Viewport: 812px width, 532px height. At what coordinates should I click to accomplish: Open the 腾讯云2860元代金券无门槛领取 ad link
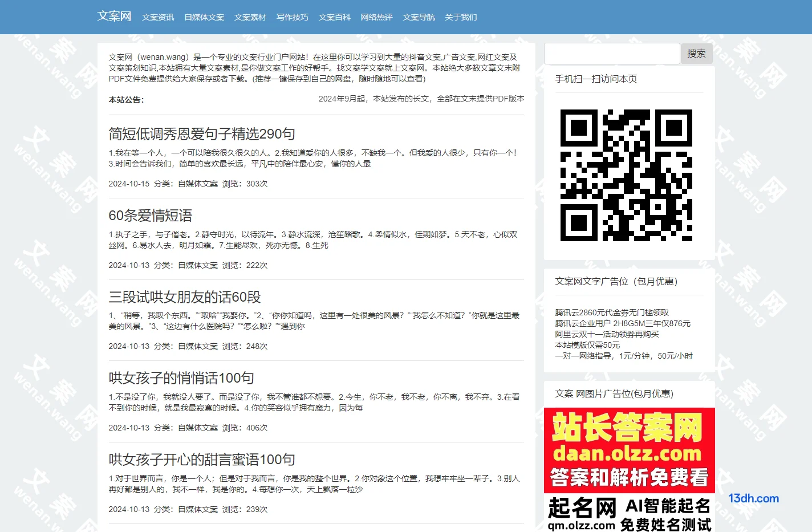pos(612,312)
